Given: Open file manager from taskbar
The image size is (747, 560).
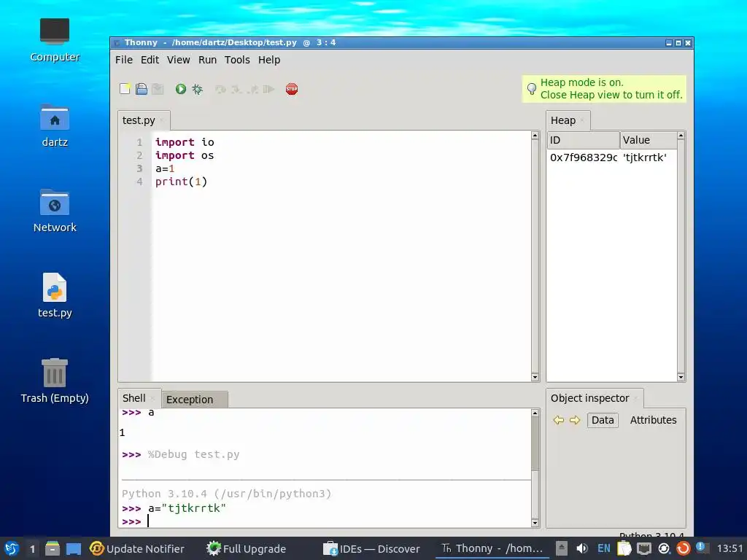Looking at the screenshot, I should pos(53,548).
